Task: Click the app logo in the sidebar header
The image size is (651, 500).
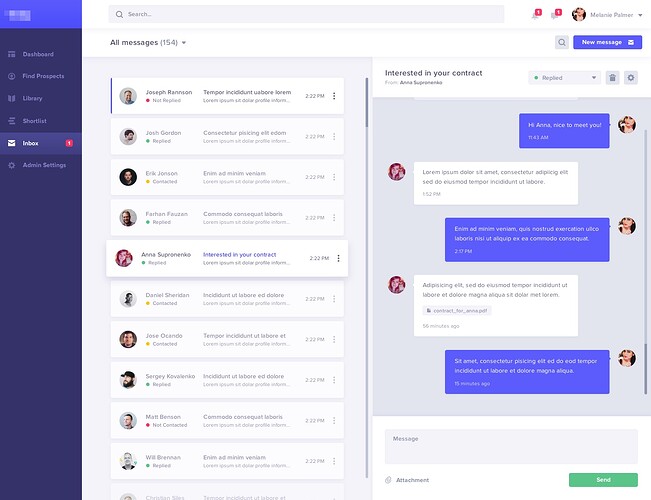Action: click(x=17, y=16)
